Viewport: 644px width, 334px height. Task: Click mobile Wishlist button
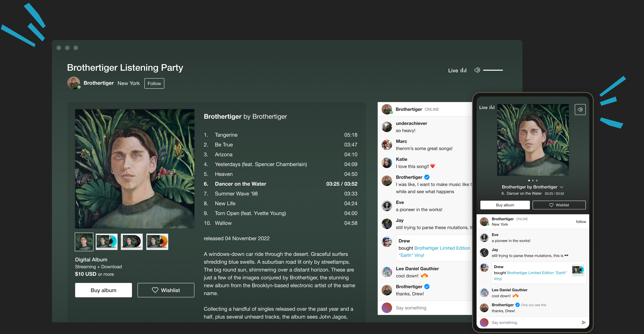point(559,205)
